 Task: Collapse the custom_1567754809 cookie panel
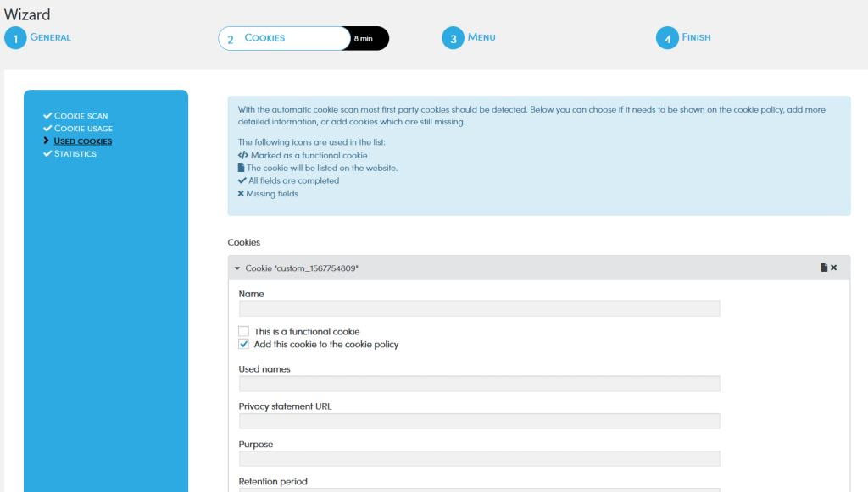(x=237, y=268)
